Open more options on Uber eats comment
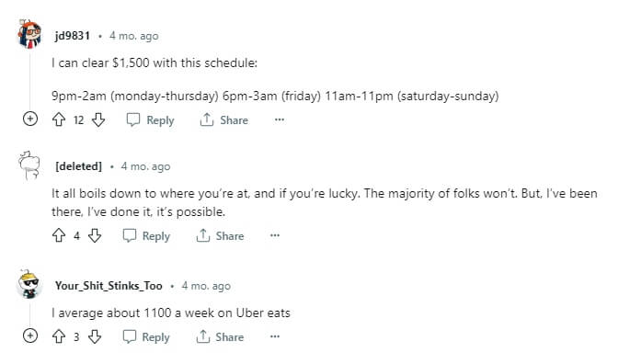 click(x=275, y=336)
